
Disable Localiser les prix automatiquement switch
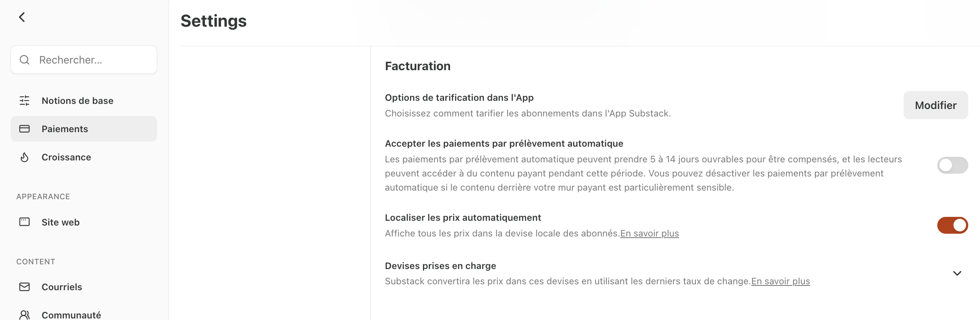pos(953,225)
